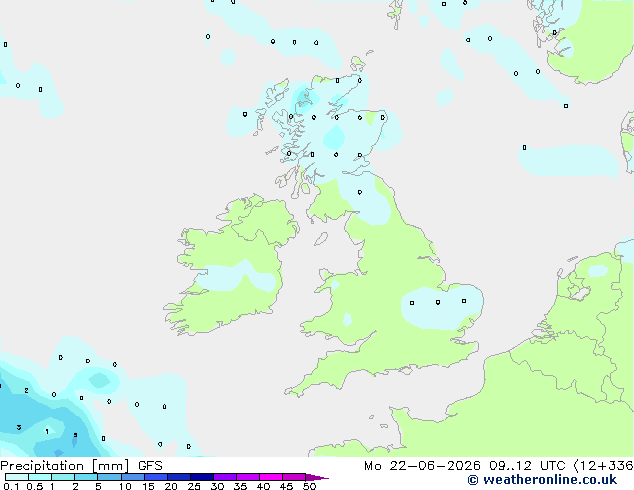The height and width of the screenshot is (490, 634).
Task: Click the legend tick label '0.5'
Action: 34,486
